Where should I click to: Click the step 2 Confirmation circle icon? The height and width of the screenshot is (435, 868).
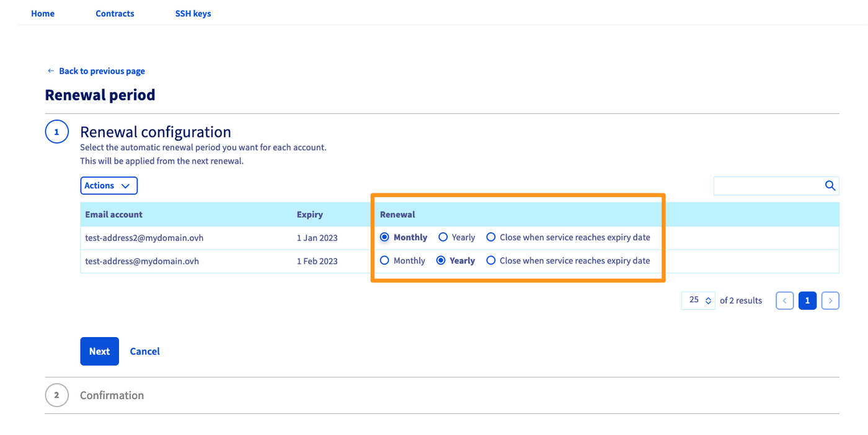(56, 395)
